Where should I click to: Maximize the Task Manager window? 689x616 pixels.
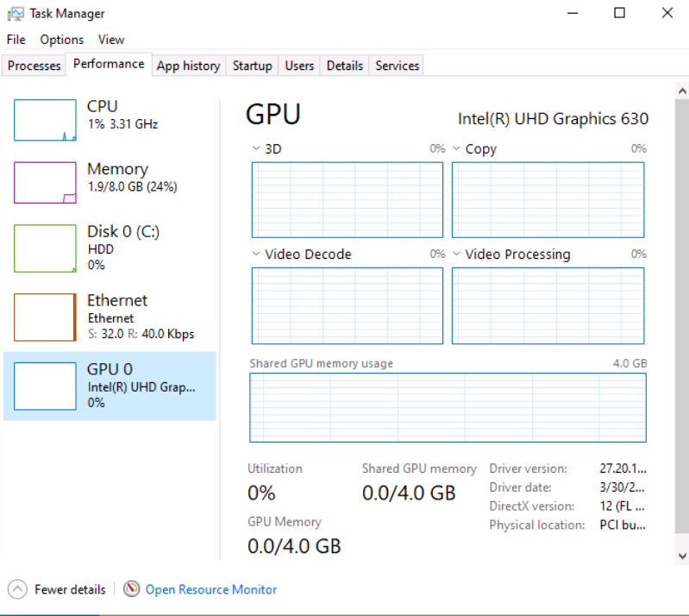pos(619,13)
